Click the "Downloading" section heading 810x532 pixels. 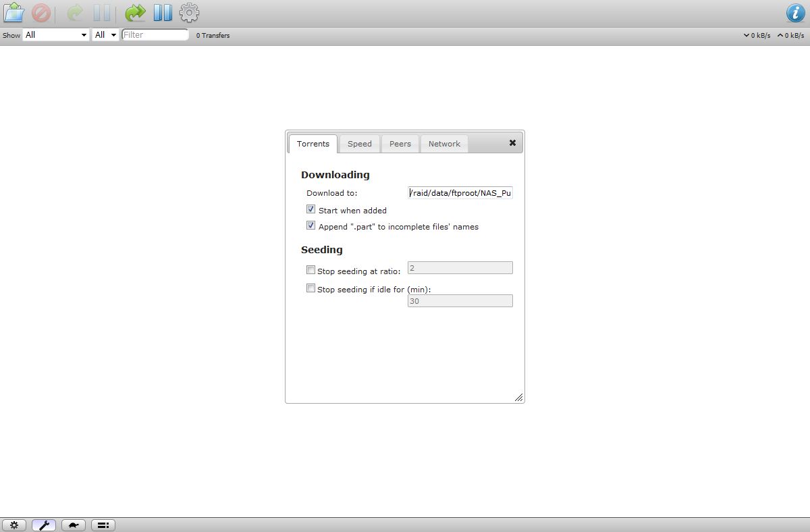pyautogui.click(x=335, y=175)
